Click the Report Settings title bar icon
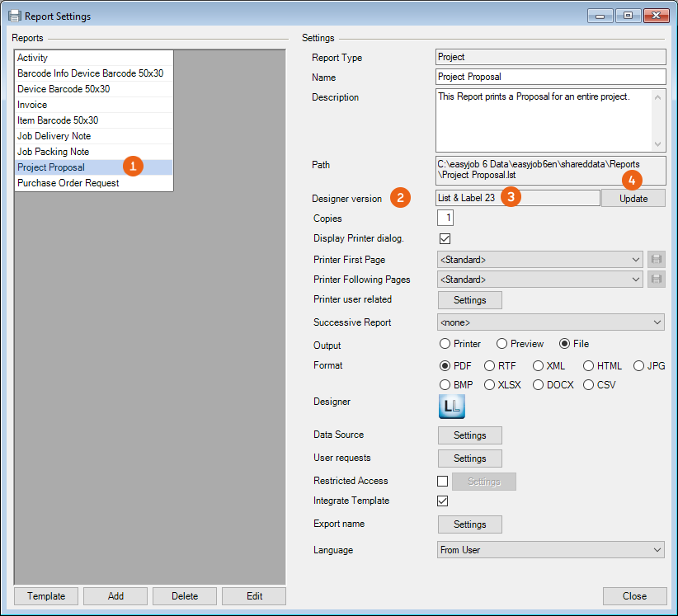Viewport: 678px width, 616px height. [x=14, y=16]
